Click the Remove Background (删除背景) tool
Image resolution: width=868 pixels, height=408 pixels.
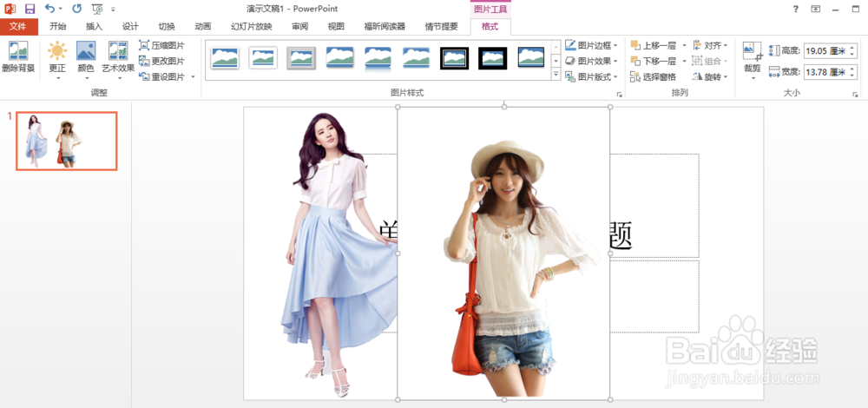[x=18, y=57]
